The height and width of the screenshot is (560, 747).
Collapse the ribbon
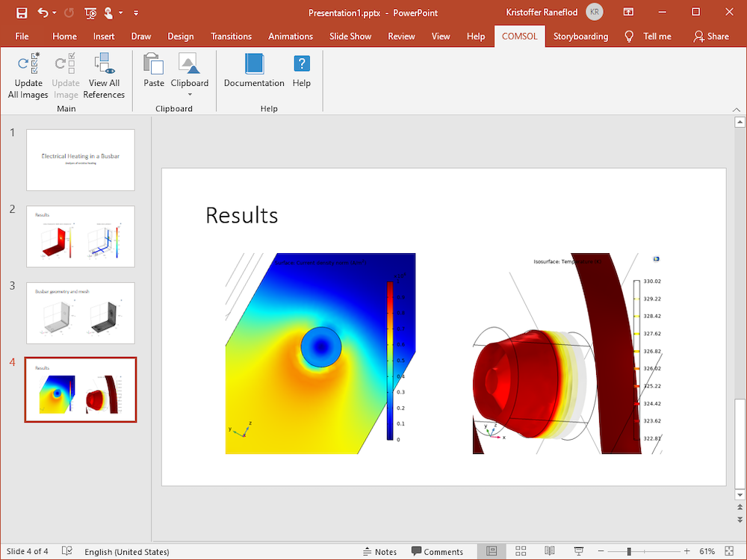pos(737,110)
